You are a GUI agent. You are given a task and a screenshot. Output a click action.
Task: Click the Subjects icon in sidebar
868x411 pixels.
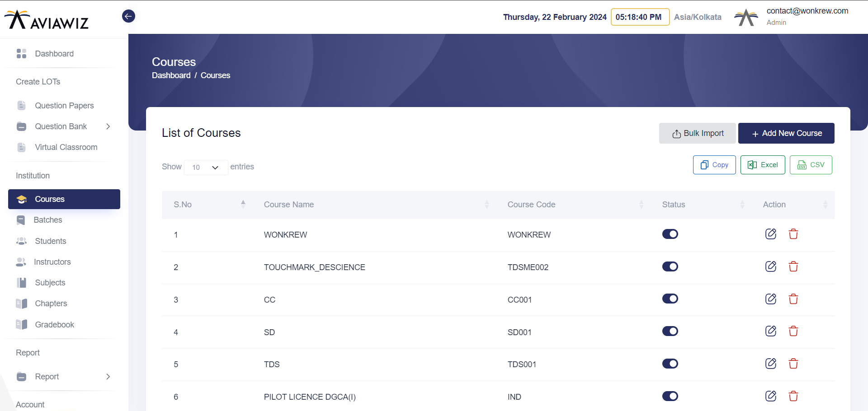pos(21,283)
